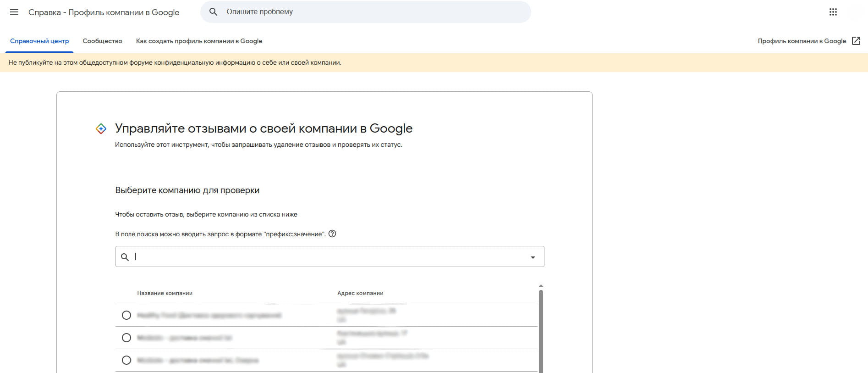Click the Справка - Профиль компании в Google title
The image size is (868, 373).
[104, 12]
